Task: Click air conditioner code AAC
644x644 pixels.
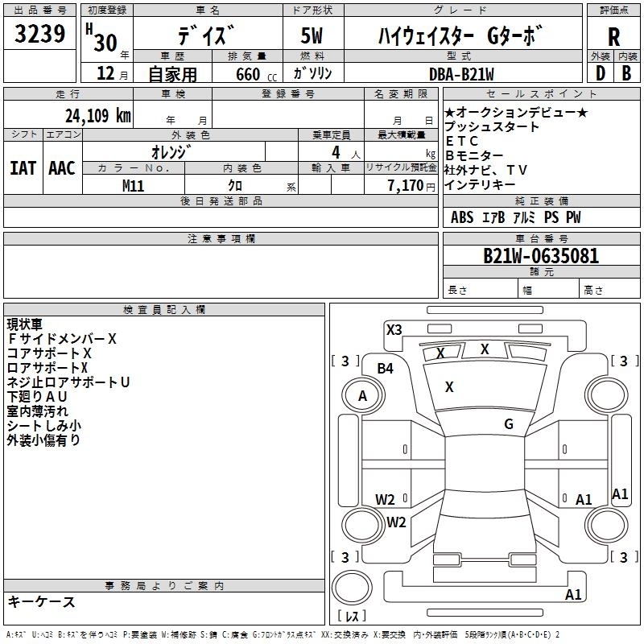Action: [x=62, y=168]
